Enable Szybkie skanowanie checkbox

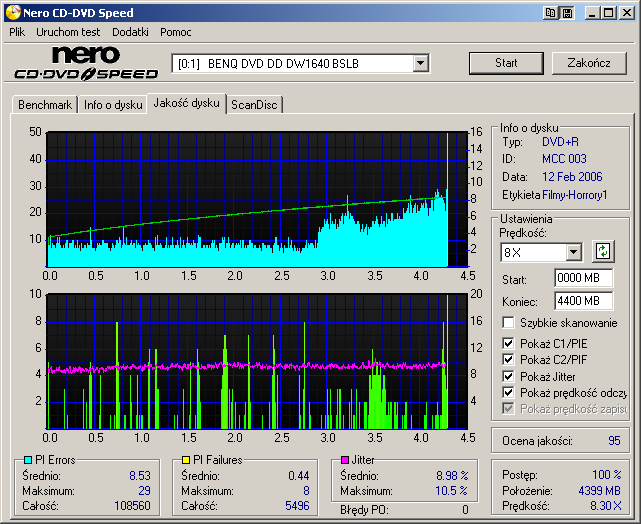(508, 322)
